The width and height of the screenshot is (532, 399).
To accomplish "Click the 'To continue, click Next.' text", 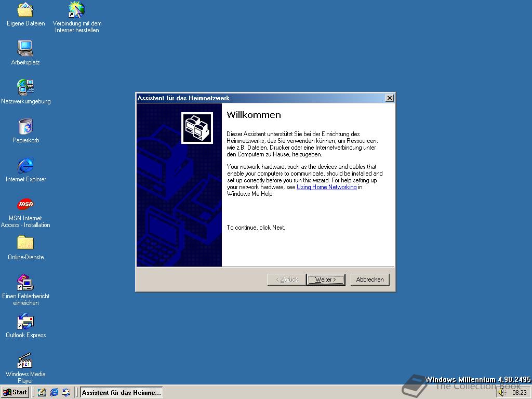I will pyautogui.click(x=256, y=228).
